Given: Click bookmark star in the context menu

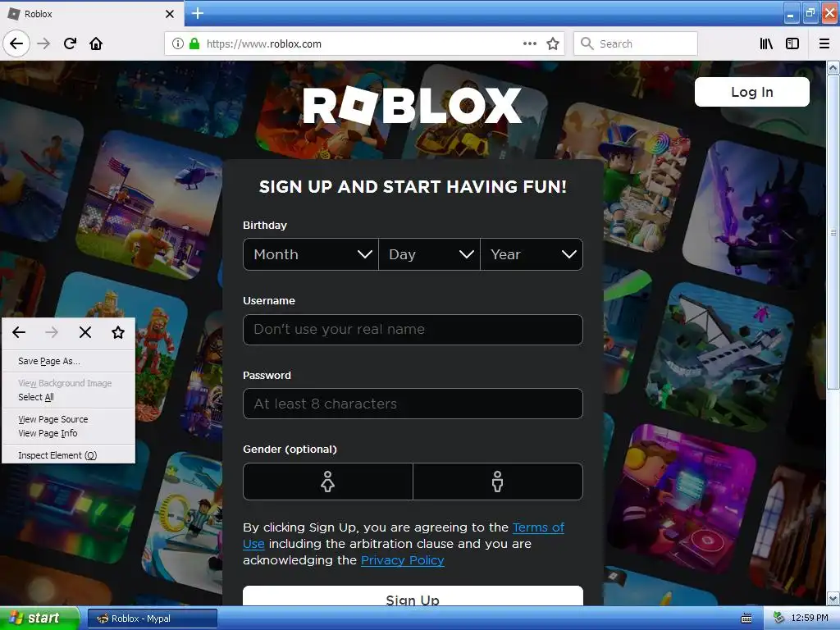Looking at the screenshot, I should click(118, 333).
